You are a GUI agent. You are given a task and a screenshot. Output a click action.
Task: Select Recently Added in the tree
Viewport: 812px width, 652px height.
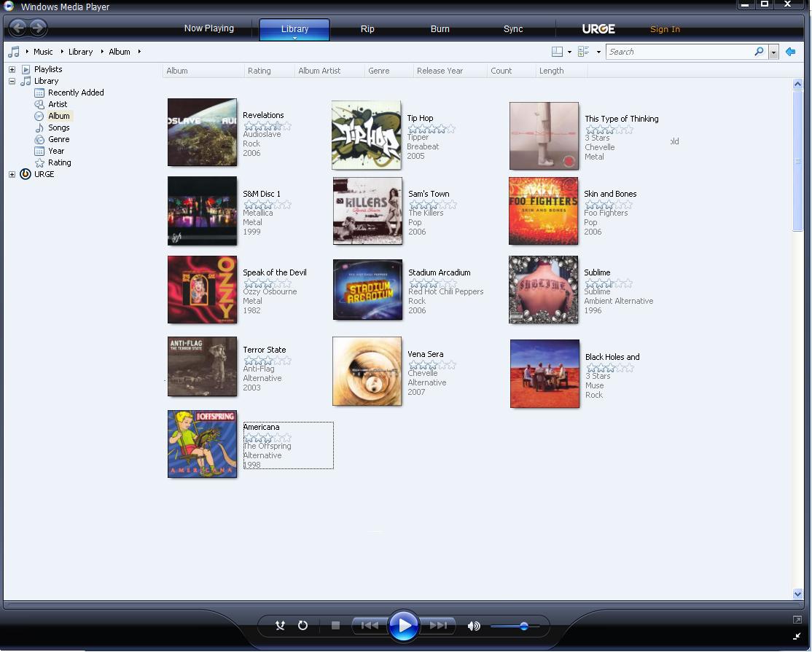pos(76,93)
